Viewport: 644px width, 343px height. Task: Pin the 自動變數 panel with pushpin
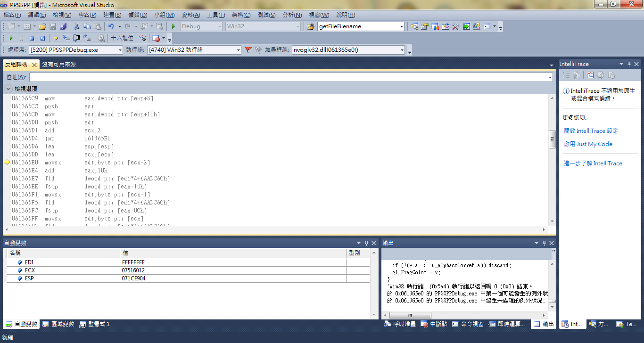[366, 243]
